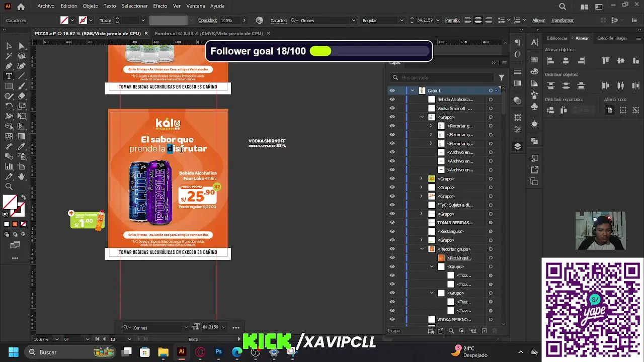644x362 pixels.
Task: Open the font family Omnes dropdown
Action: 353,21
